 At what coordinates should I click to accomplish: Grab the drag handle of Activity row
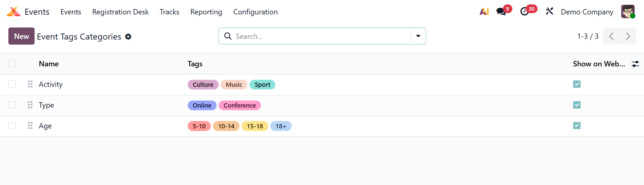pyautogui.click(x=30, y=84)
